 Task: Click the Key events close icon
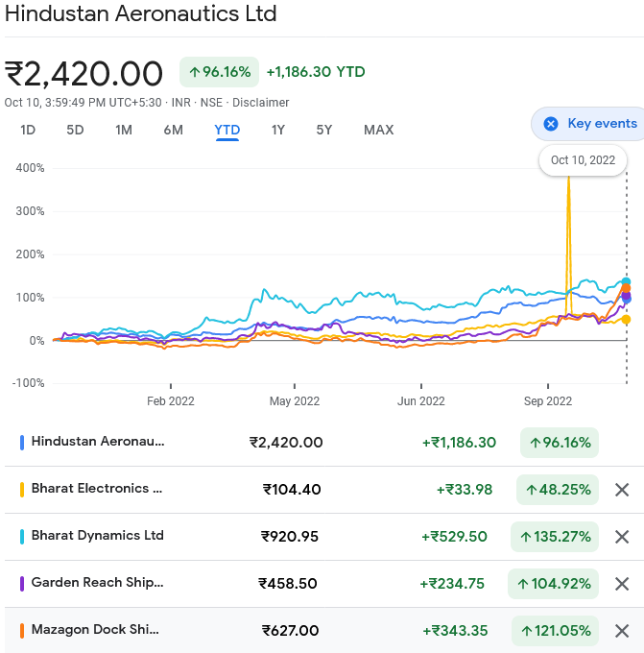click(551, 124)
